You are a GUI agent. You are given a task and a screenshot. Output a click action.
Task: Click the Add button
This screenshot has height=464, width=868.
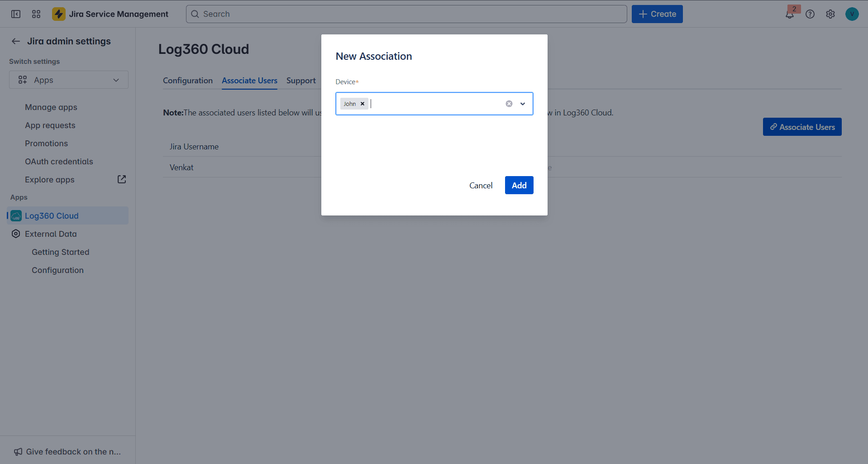(x=519, y=185)
